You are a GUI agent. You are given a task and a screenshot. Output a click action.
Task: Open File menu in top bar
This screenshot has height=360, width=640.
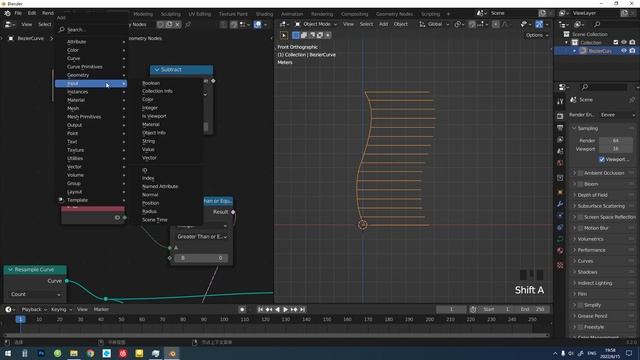[18, 13]
